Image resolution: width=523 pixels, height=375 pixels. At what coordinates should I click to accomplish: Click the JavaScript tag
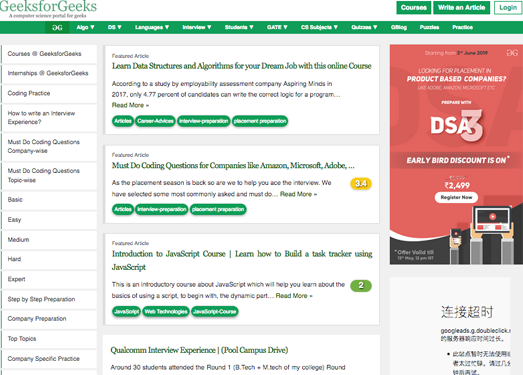pyautogui.click(x=126, y=312)
